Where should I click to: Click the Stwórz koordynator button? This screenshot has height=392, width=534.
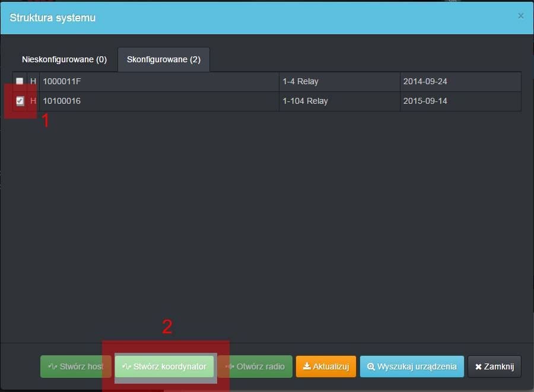pyautogui.click(x=165, y=366)
